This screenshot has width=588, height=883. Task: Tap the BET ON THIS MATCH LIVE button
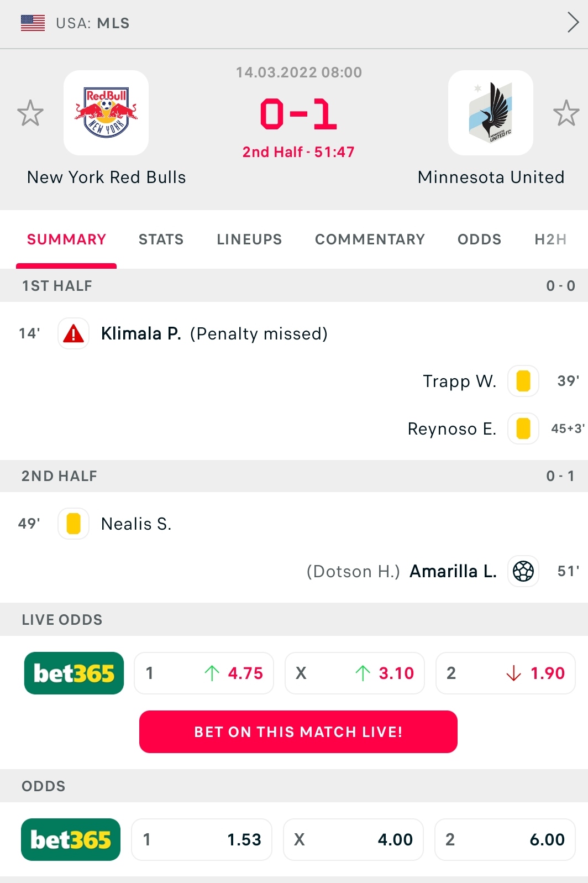pyautogui.click(x=298, y=732)
